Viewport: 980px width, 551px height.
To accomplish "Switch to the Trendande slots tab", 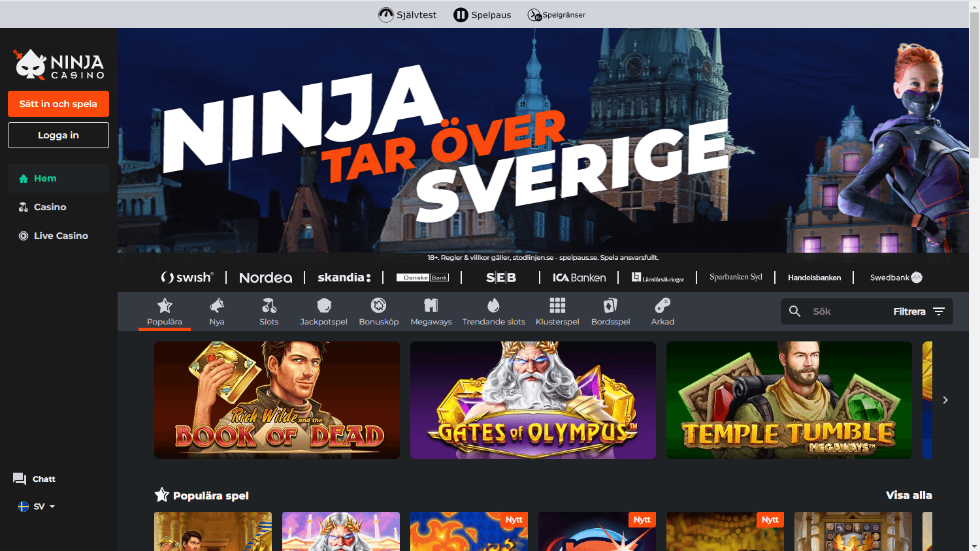I will (494, 311).
